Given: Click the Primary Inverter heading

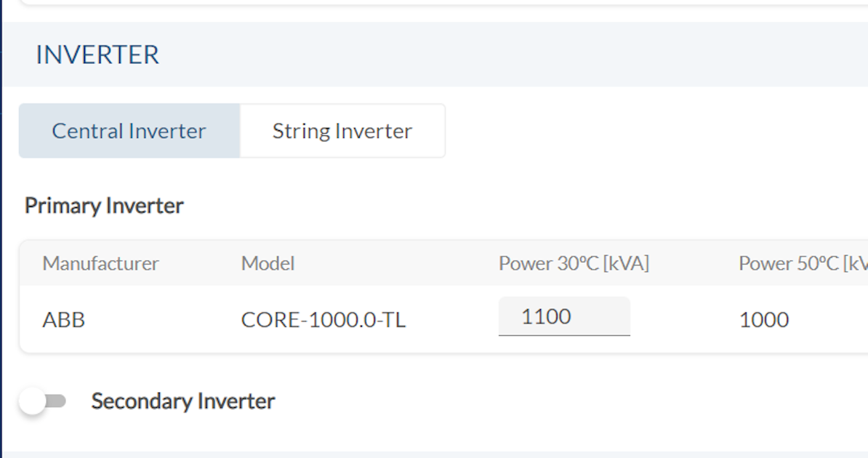Looking at the screenshot, I should 104,205.
